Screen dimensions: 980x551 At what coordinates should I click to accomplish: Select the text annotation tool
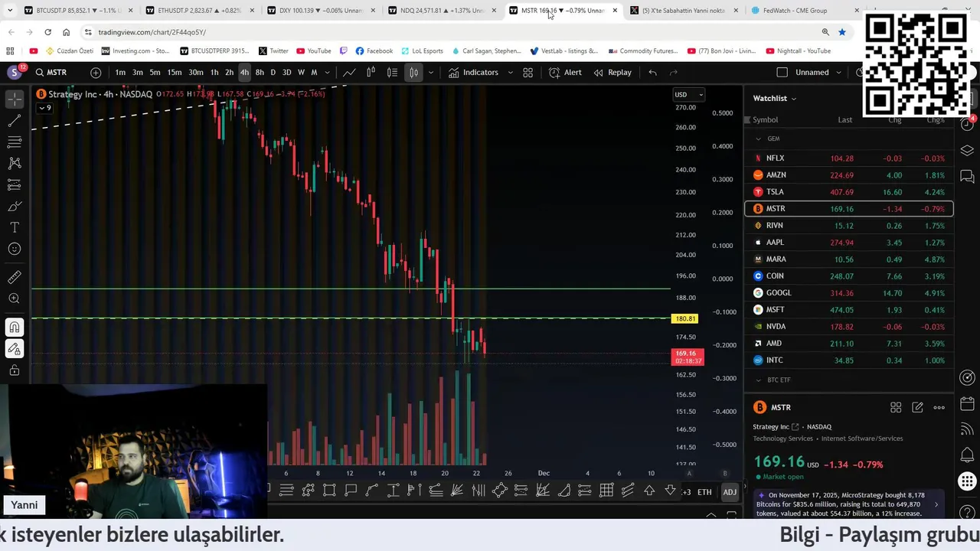point(15,227)
